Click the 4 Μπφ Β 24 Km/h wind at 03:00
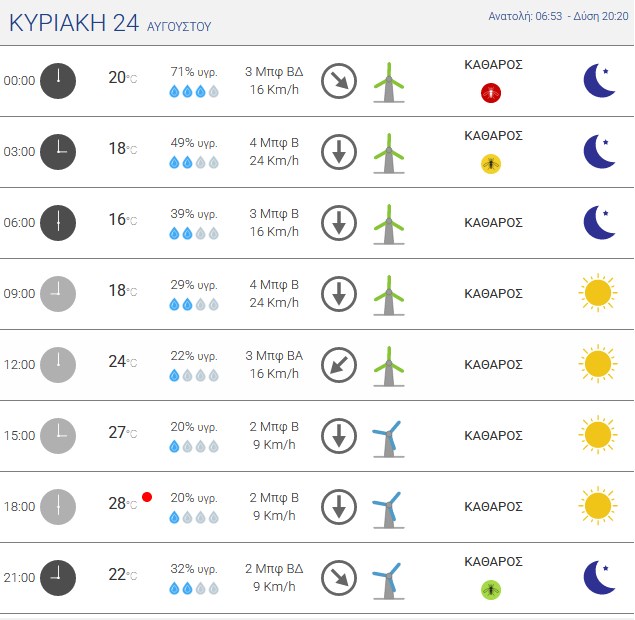The image size is (635, 620). point(274,152)
